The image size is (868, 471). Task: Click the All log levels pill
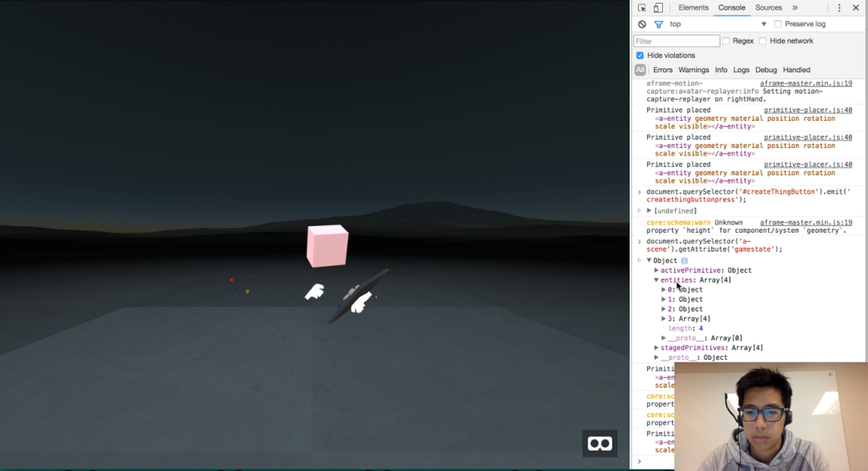[x=640, y=70]
